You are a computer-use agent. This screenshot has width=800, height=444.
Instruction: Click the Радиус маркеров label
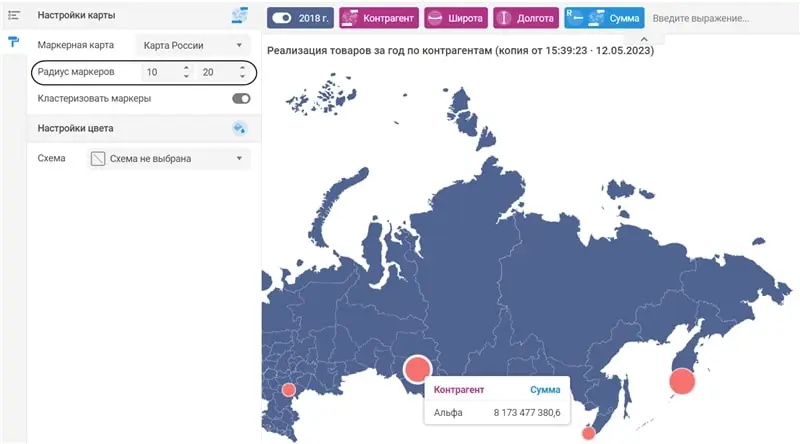pyautogui.click(x=76, y=72)
